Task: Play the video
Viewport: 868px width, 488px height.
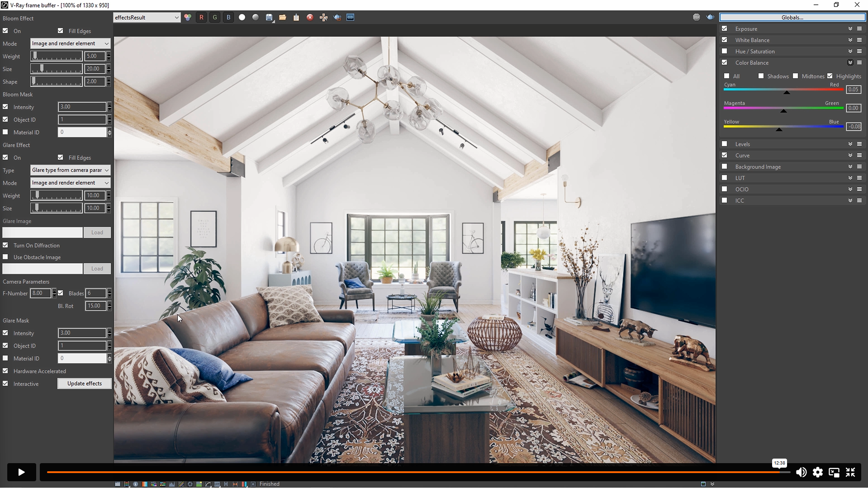Action: pos(21,472)
